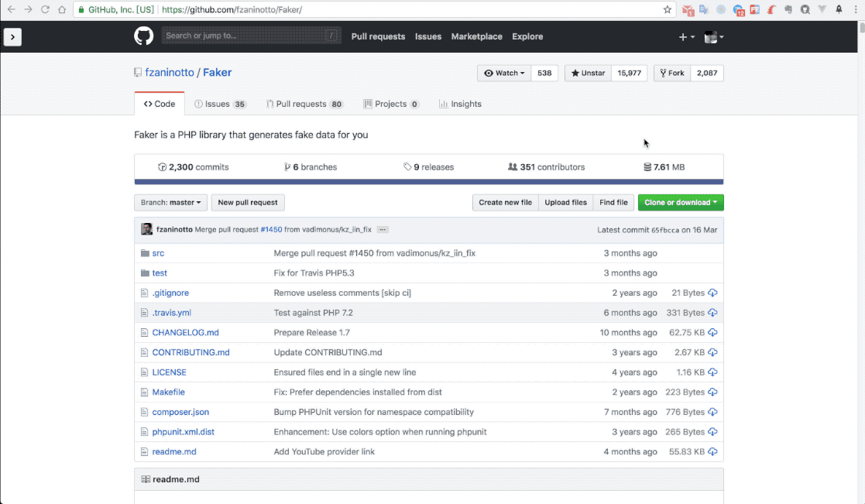The height and width of the screenshot is (504, 865).
Task: View 351 contributors
Action: [546, 167]
